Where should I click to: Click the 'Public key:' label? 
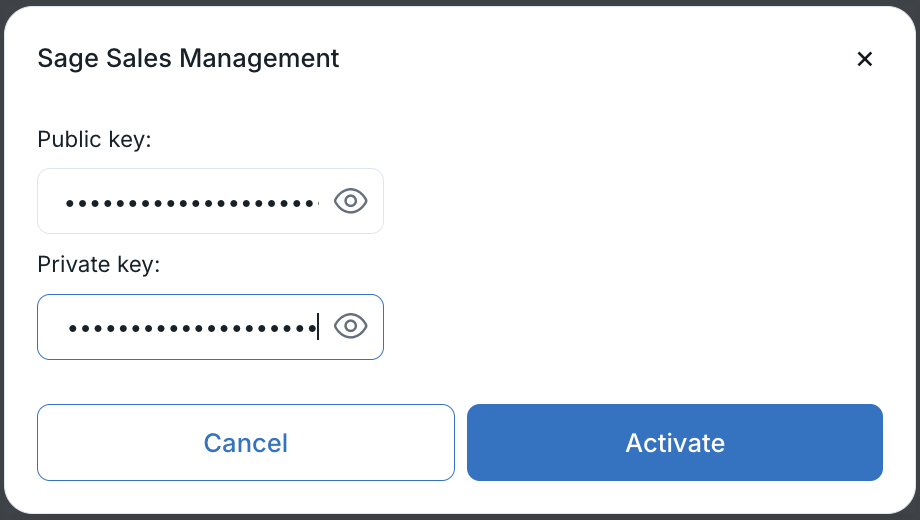click(94, 140)
